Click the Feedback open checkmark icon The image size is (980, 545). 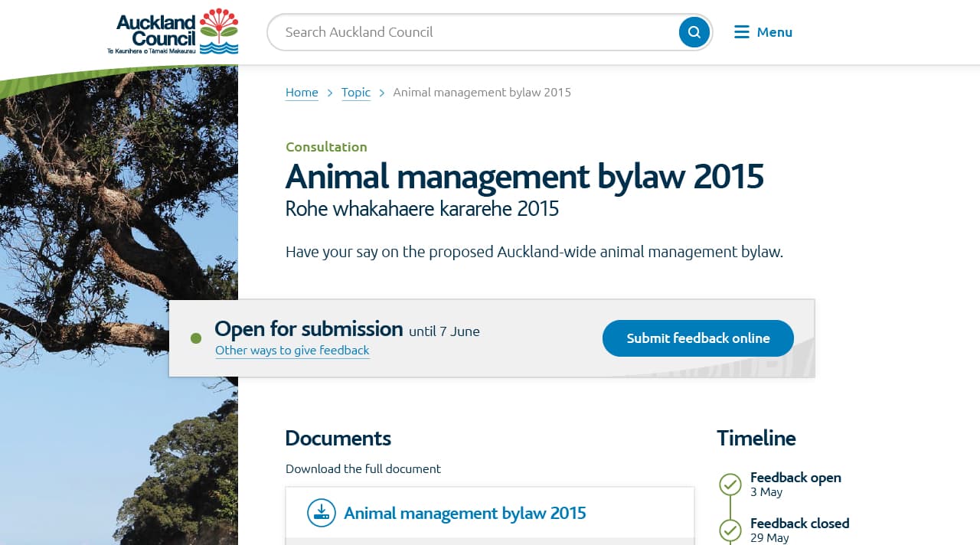click(x=730, y=485)
